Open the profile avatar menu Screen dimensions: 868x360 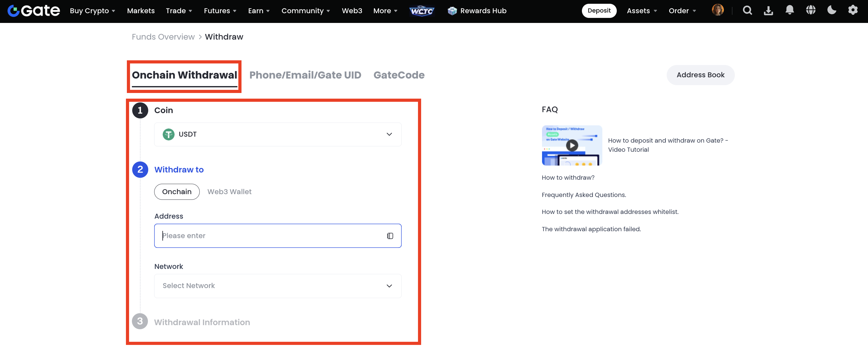[x=718, y=10]
